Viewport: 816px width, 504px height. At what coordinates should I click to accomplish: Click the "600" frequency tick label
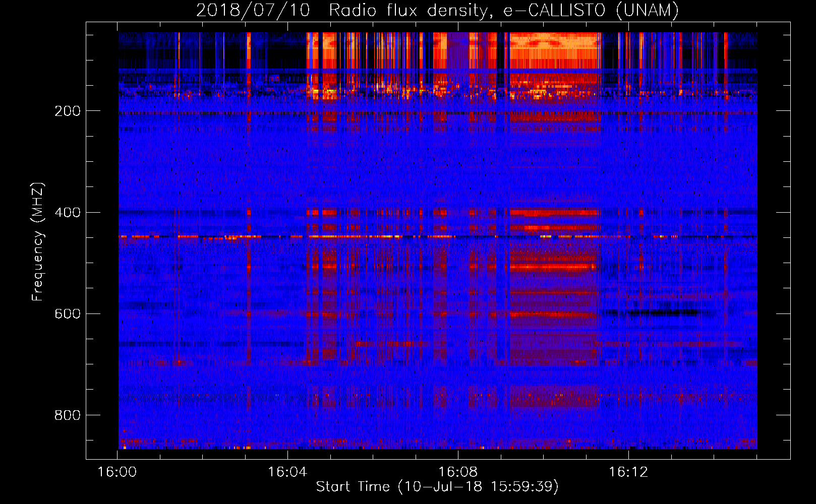click(x=68, y=313)
